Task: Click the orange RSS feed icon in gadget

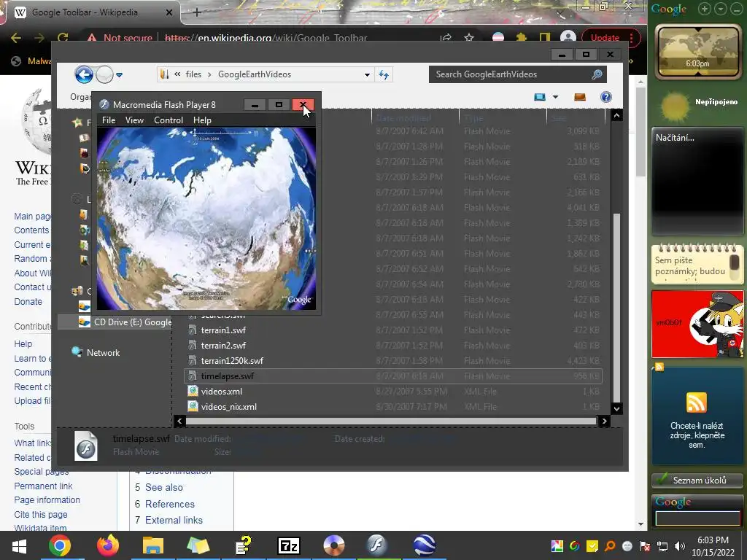Action: (x=697, y=402)
